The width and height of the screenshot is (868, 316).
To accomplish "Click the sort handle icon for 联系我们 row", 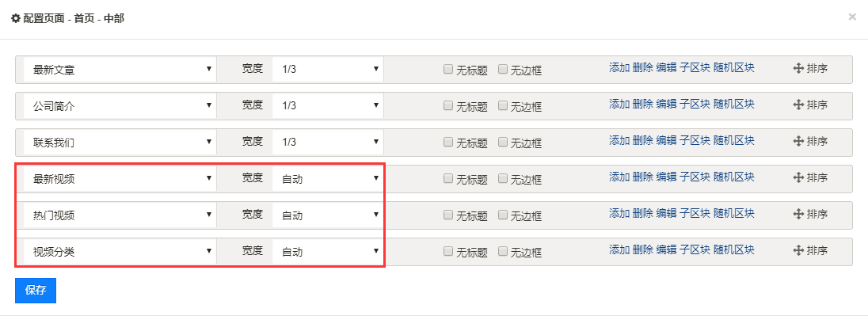I will 798,141.
